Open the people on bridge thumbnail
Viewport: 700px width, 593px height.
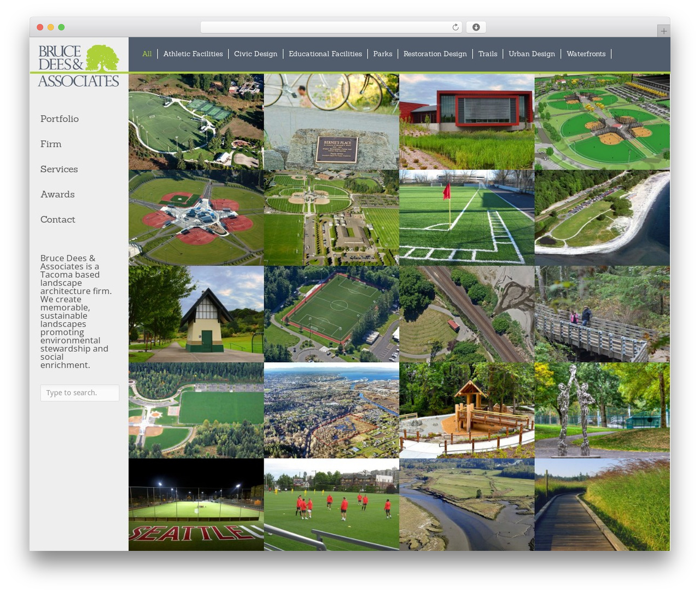[x=602, y=314]
